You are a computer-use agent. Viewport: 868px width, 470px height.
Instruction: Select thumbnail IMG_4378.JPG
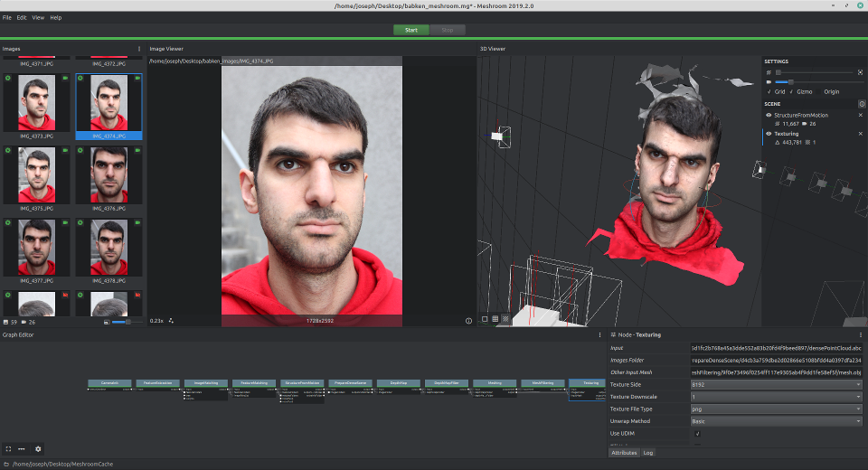point(109,251)
